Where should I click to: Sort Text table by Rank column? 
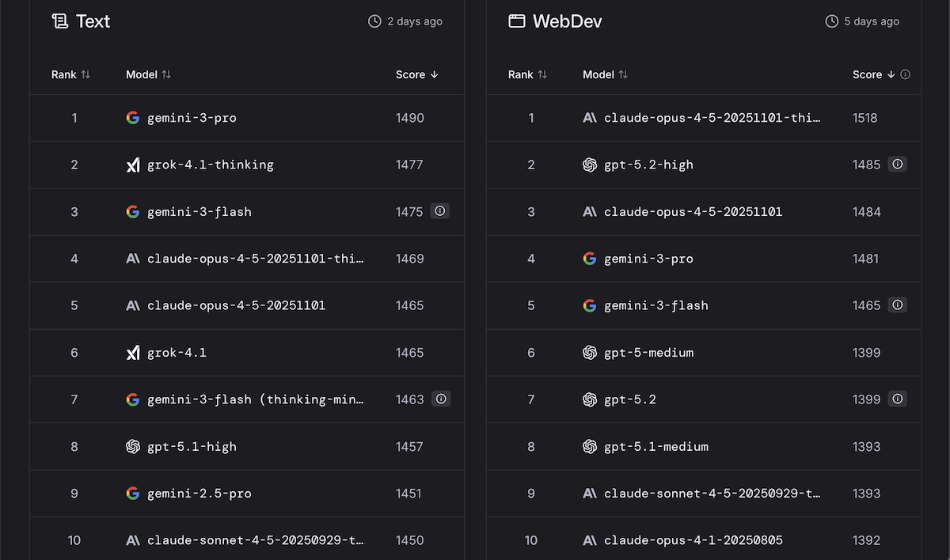coord(85,74)
